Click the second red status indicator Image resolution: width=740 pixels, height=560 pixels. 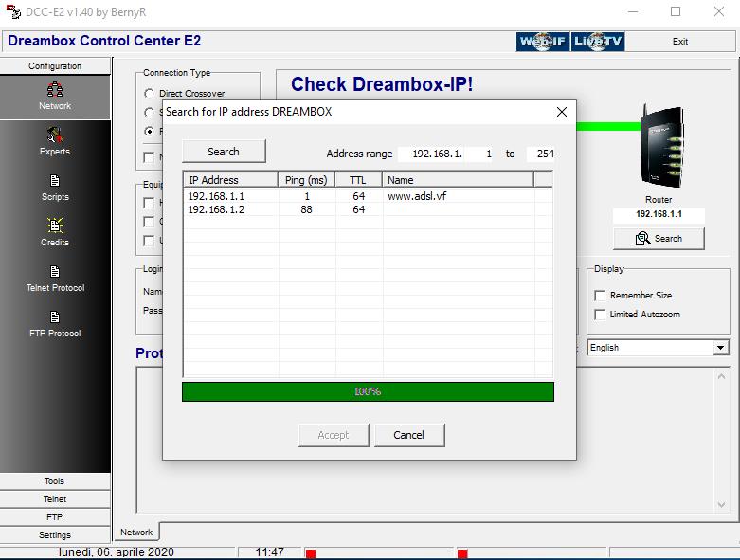point(462,554)
